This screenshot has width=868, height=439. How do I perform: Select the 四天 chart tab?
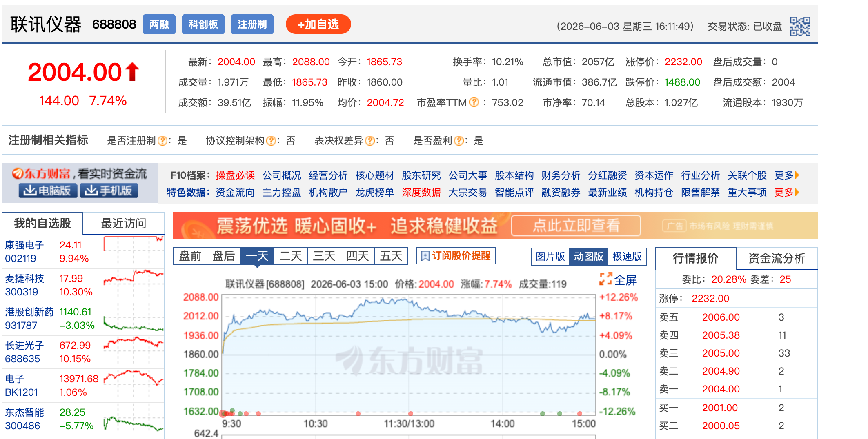[x=358, y=256]
